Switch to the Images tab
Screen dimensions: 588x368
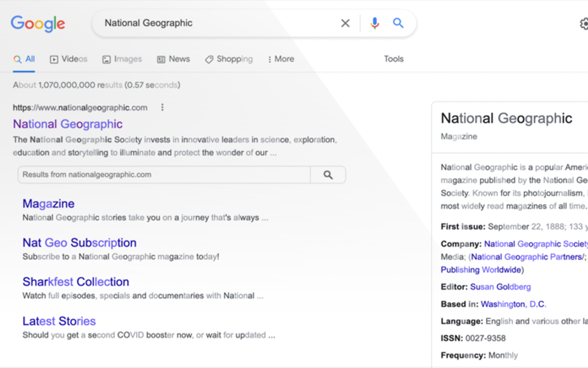(122, 59)
